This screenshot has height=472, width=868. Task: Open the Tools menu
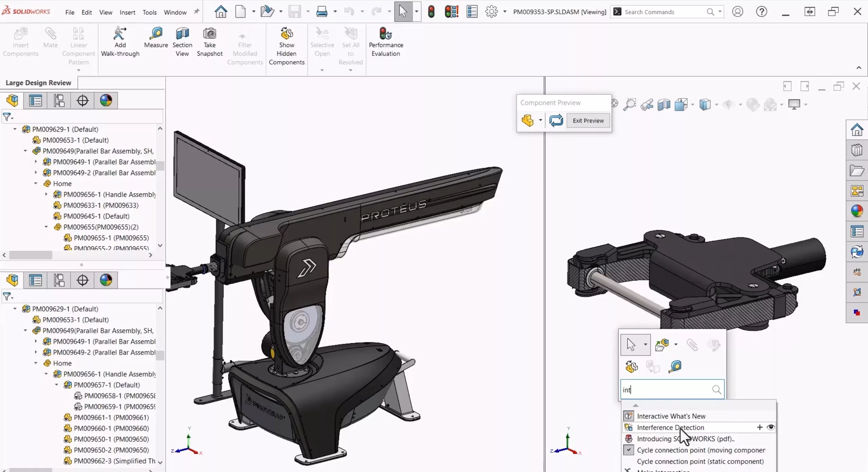click(x=149, y=12)
